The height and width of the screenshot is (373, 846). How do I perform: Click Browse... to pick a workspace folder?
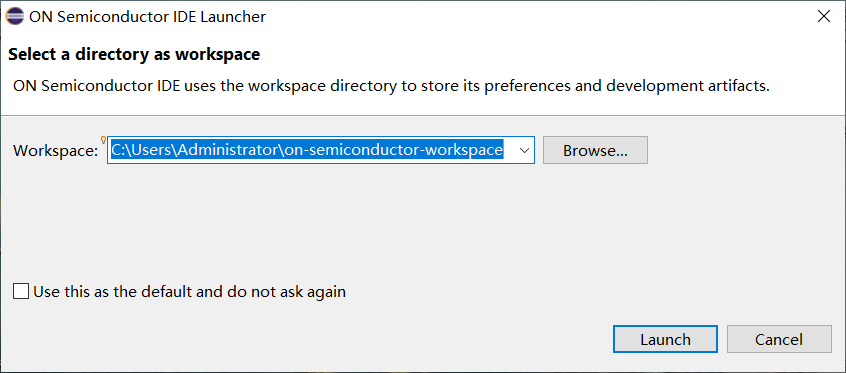click(595, 150)
